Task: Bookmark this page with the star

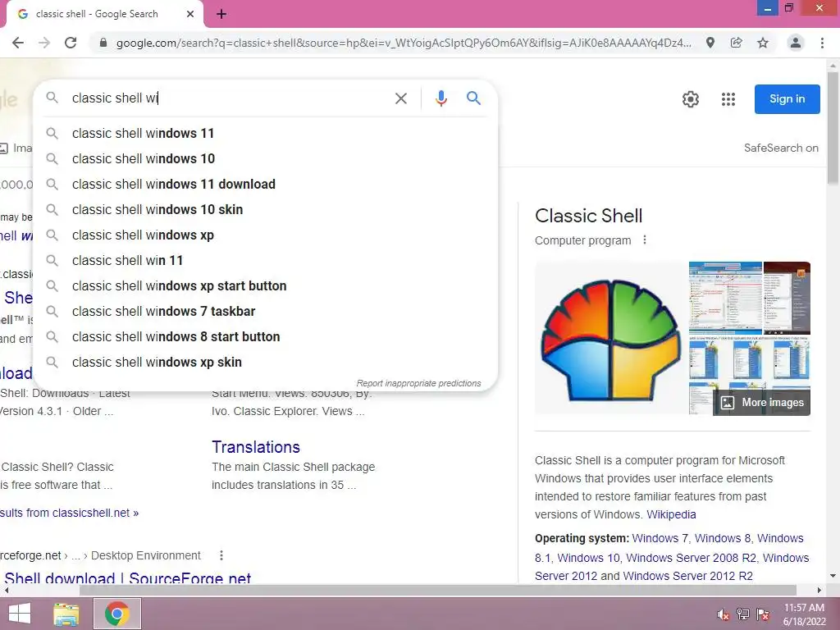Action: click(763, 43)
